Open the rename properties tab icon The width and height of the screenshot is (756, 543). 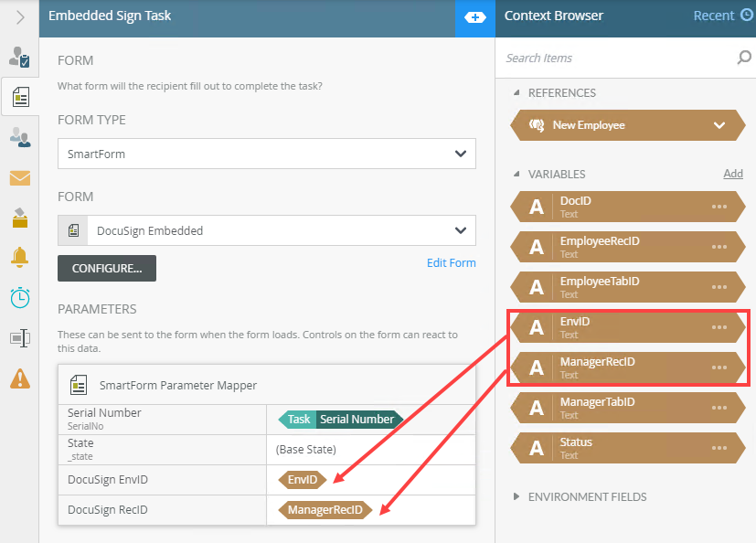click(19, 337)
